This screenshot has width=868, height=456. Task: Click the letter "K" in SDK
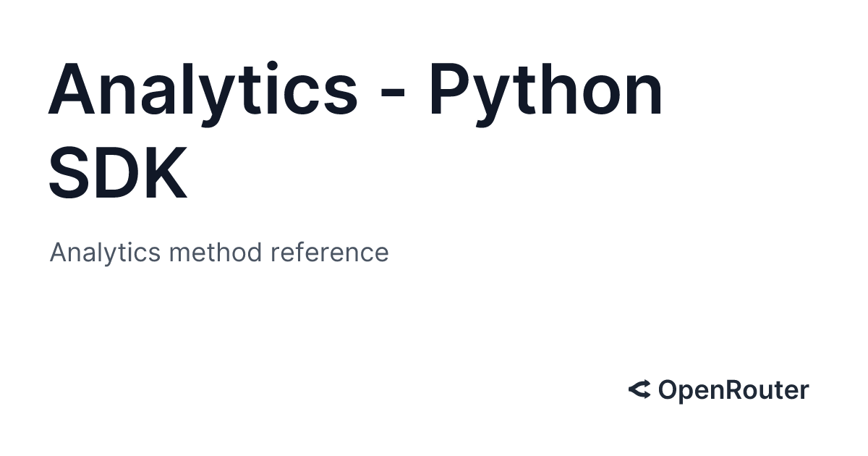[165, 174]
